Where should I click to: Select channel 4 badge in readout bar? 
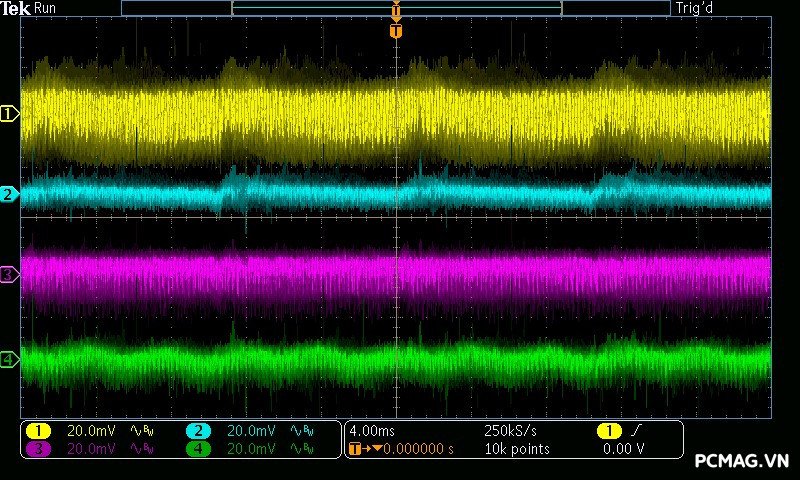[198, 449]
